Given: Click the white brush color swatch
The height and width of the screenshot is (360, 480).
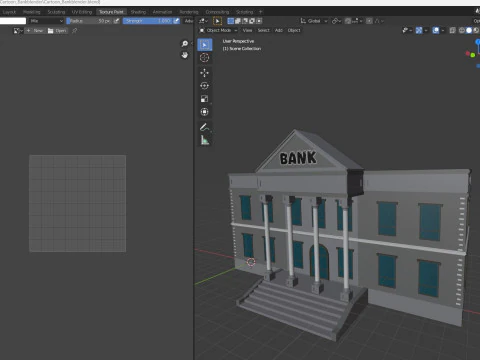Looking at the screenshot, I should pos(13,21).
